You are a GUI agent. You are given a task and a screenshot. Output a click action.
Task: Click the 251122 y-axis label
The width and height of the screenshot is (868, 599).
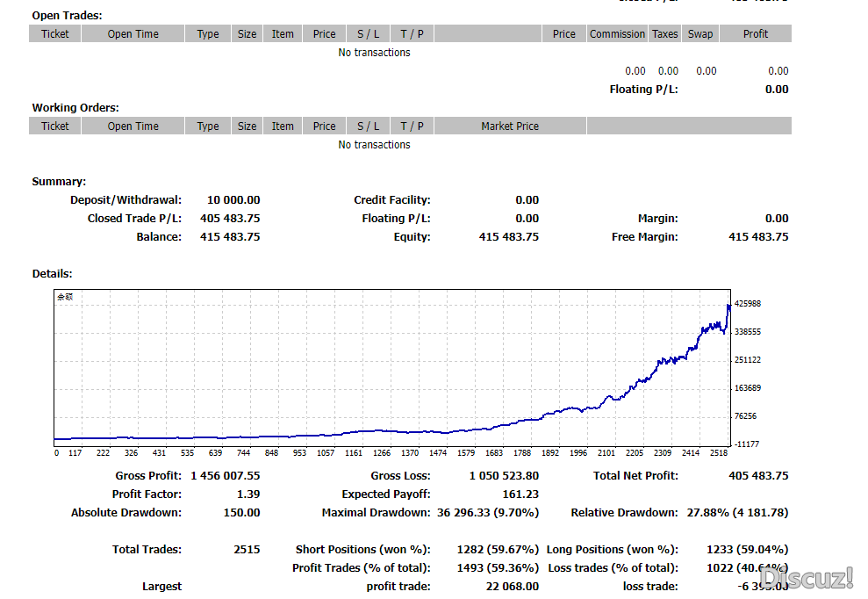tap(747, 360)
